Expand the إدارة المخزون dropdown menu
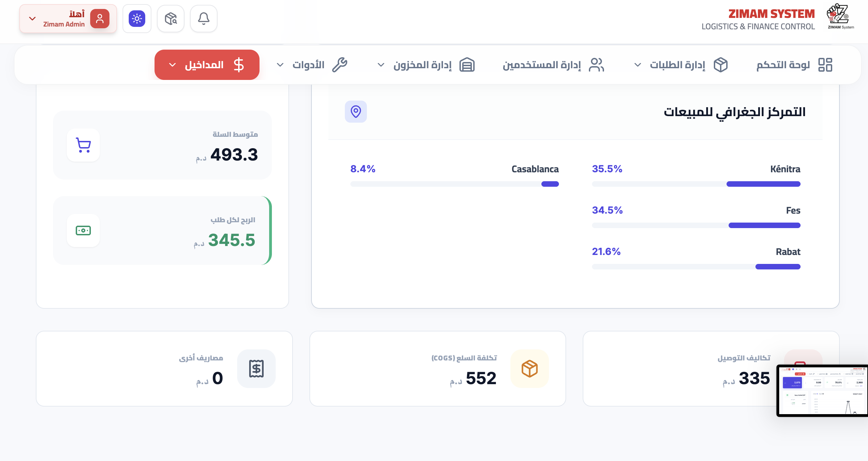The image size is (868, 461). (x=424, y=64)
